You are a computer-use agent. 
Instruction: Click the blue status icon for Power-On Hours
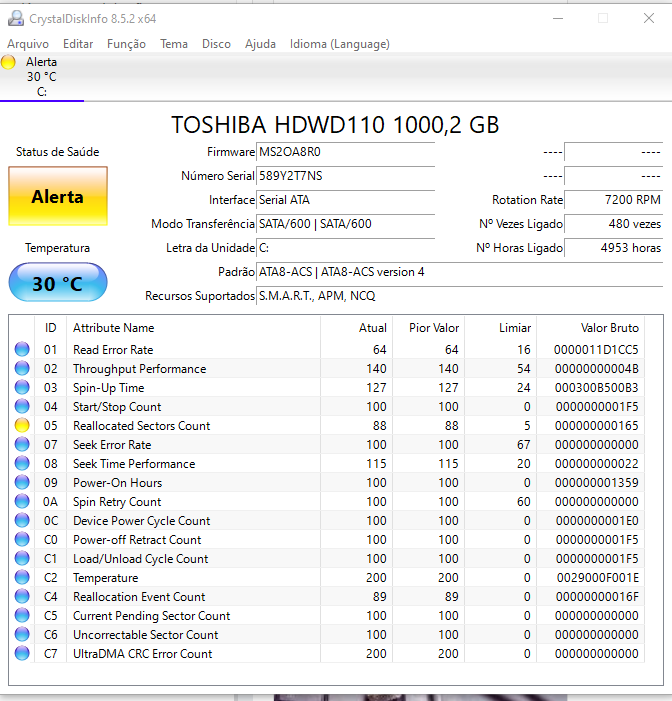click(22, 482)
